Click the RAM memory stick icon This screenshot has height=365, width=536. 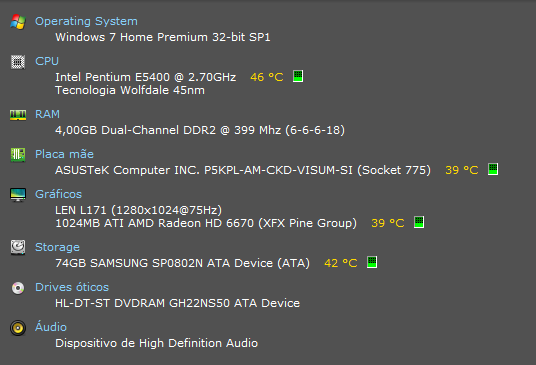(18, 115)
